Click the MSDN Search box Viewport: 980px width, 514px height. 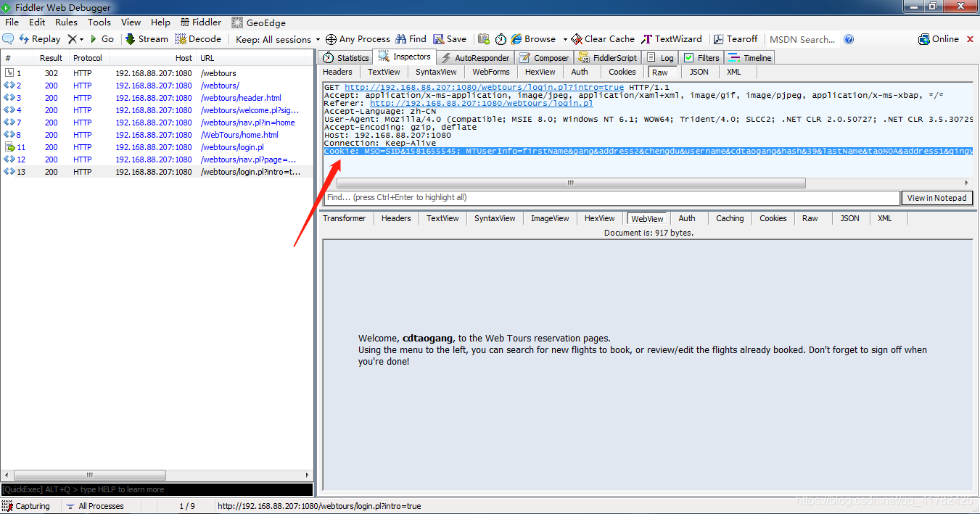[x=802, y=39]
